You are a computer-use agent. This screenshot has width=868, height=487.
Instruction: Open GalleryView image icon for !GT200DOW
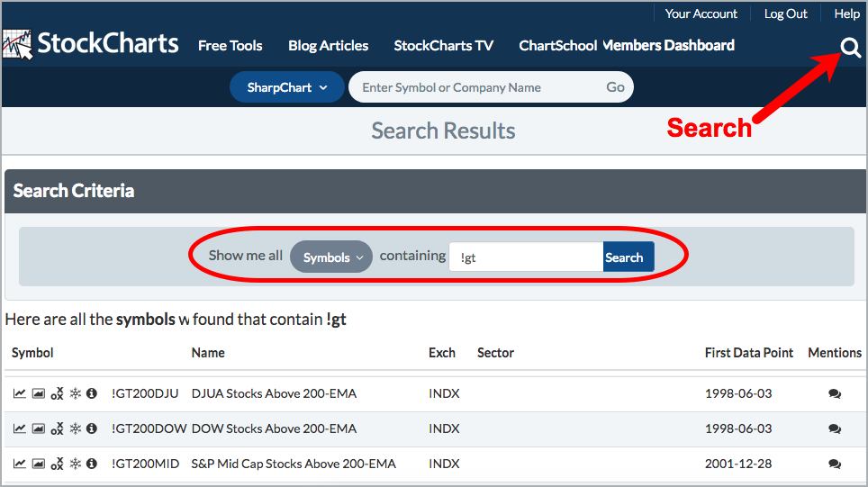tap(38, 428)
